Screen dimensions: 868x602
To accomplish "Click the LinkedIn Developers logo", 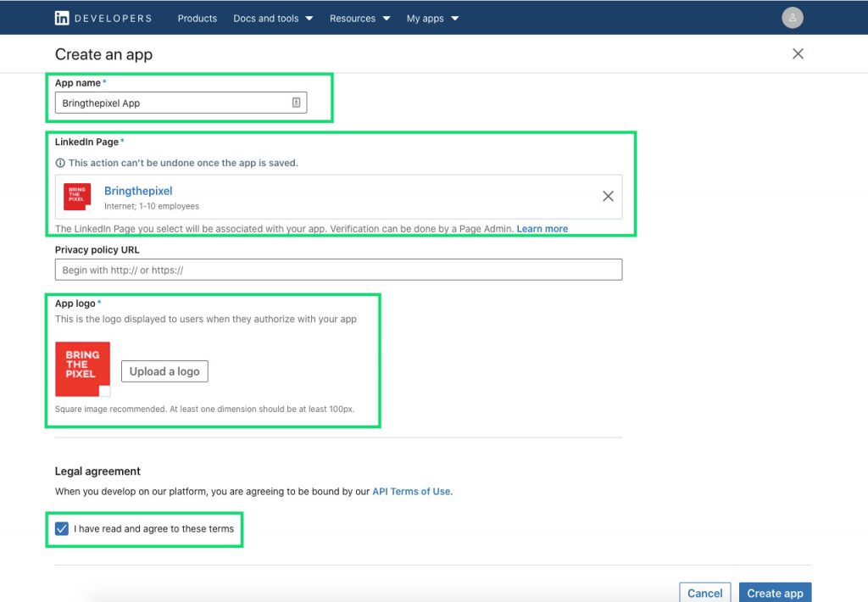I will tap(103, 19).
